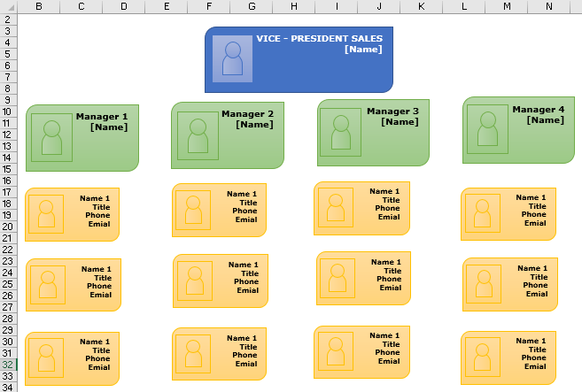Click the [Name] text under Manager 2
The height and width of the screenshot is (392, 582).
[x=254, y=125]
